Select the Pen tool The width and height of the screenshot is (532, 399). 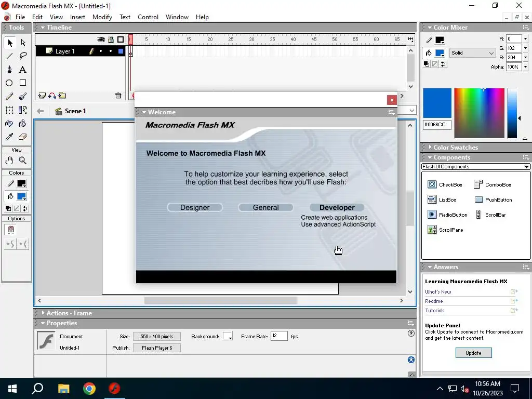click(x=9, y=70)
